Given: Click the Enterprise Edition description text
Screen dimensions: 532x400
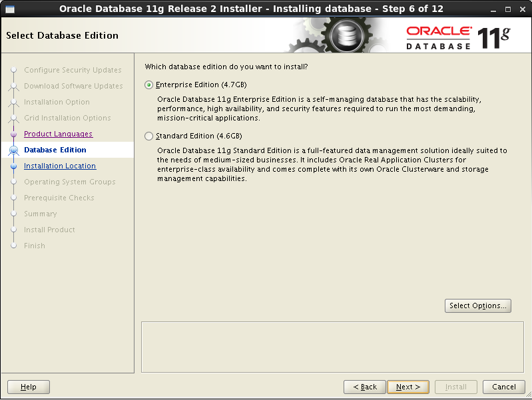Looking at the screenshot, I should [319, 108].
